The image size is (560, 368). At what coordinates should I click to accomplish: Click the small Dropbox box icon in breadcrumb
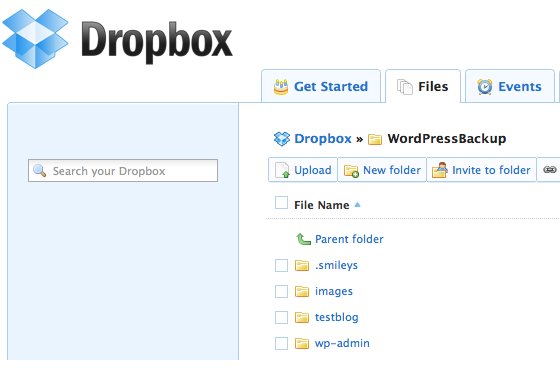tap(282, 139)
